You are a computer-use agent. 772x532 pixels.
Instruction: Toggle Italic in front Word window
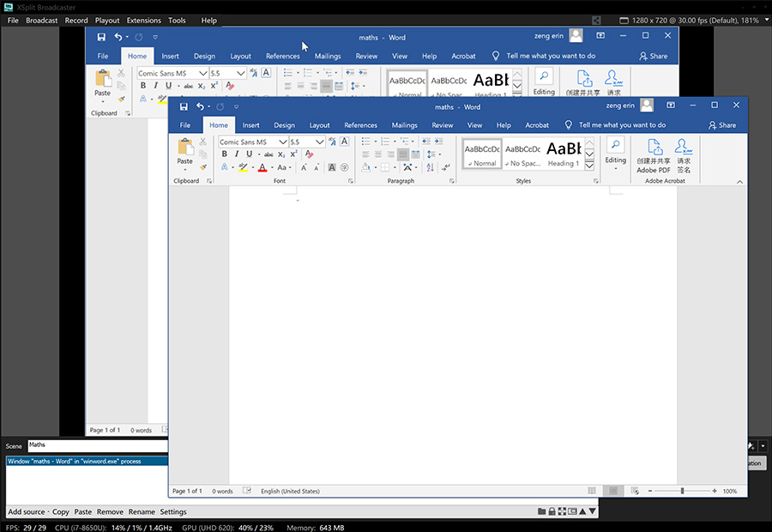point(237,154)
